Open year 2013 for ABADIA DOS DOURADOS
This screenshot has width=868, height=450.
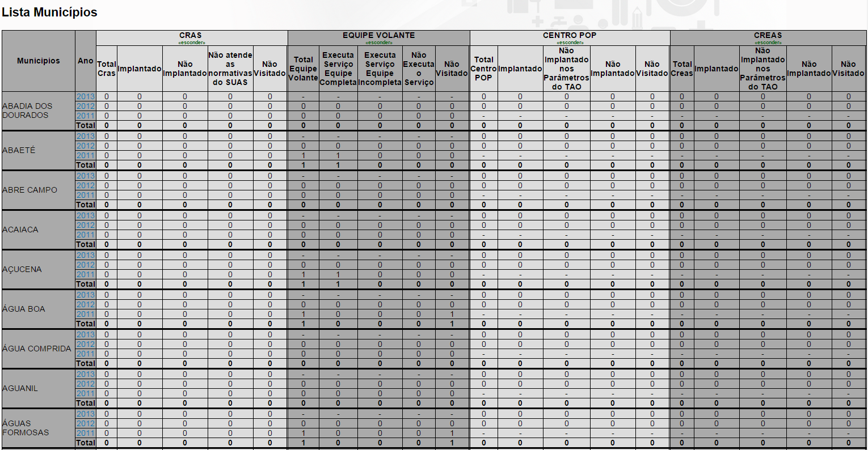click(86, 97)
